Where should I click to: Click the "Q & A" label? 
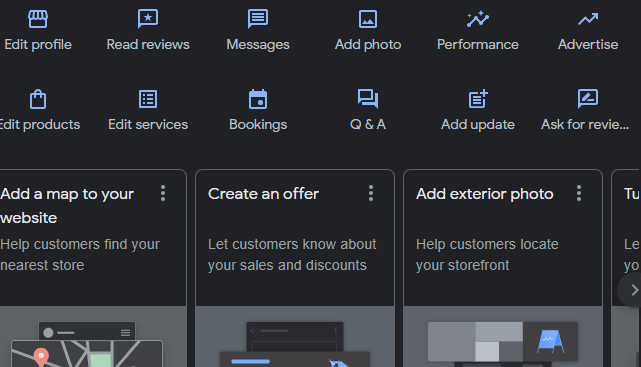368,125
